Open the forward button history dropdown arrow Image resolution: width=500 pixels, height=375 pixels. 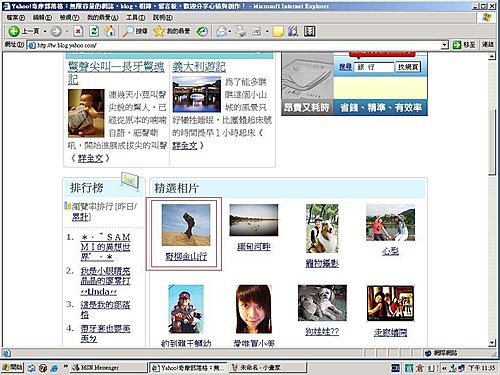pos(67,31)
